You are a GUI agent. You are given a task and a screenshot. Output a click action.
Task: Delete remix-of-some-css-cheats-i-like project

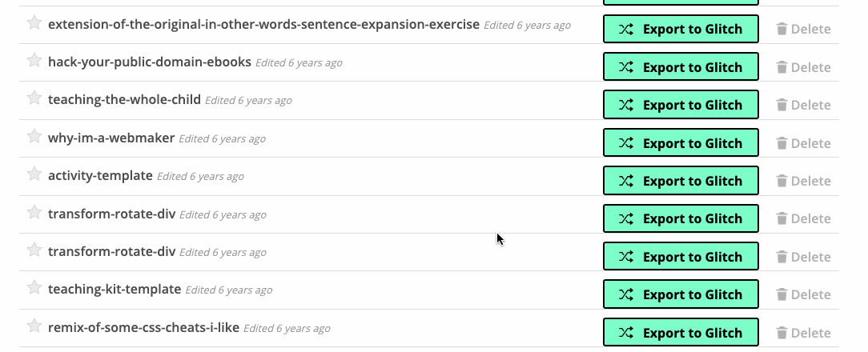click(x=803, y=332)
